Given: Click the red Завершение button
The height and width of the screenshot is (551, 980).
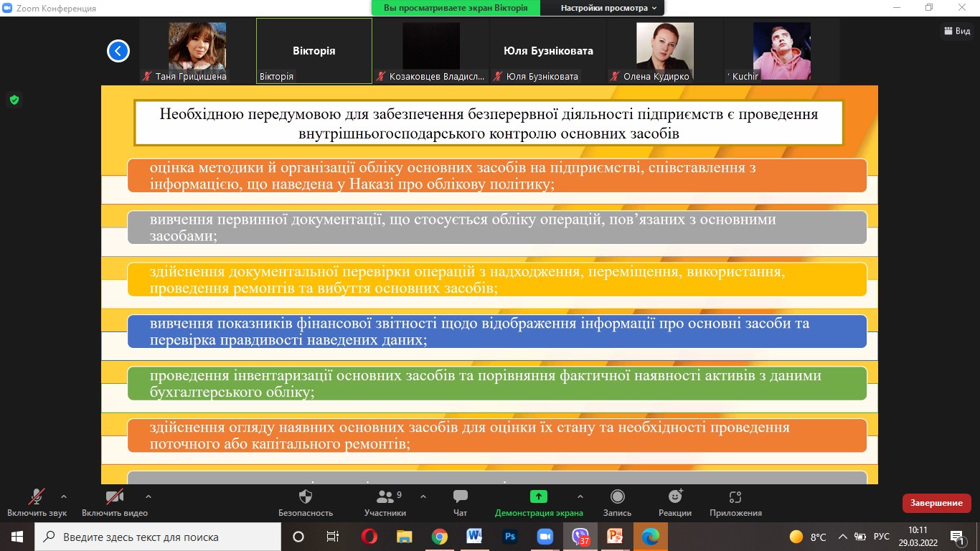Looking at the screenshot, I should [x=936, y=503].
